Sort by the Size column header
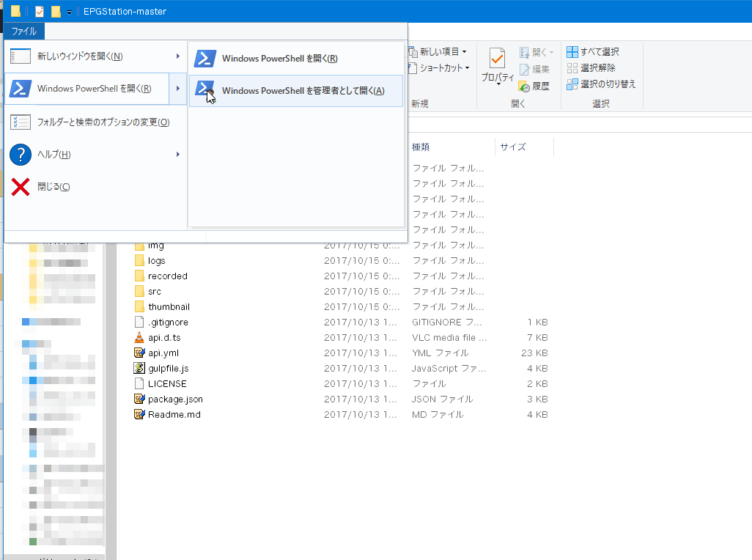Image resolution: width=752 pixels, height=560 pixels. (523, 147)
